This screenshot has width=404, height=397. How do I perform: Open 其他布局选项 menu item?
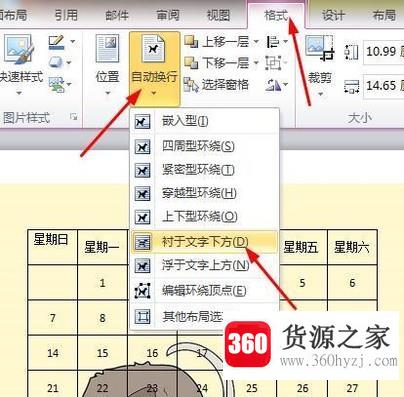click(177, 316)
